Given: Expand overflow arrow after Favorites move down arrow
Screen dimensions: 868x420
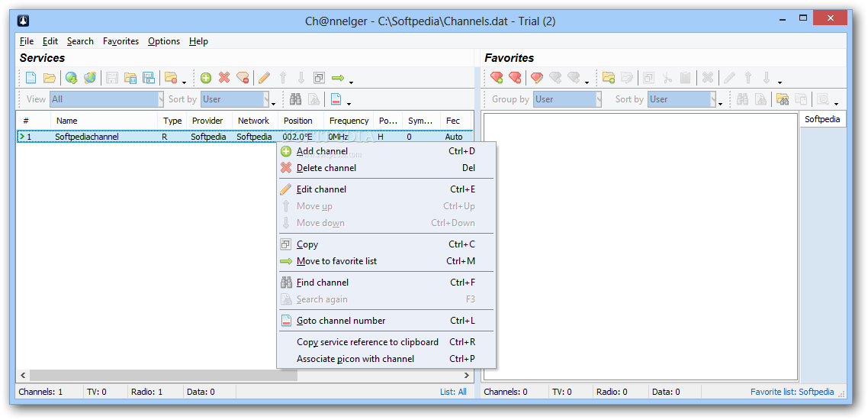Looking at the screenshot, I should [780, 82].
